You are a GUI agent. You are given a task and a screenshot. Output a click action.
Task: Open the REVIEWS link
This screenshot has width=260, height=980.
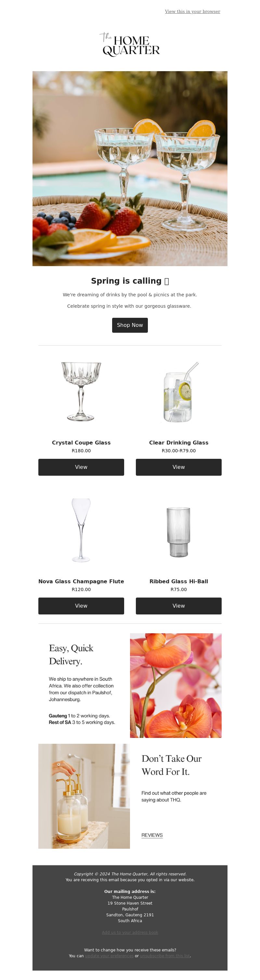152,835
